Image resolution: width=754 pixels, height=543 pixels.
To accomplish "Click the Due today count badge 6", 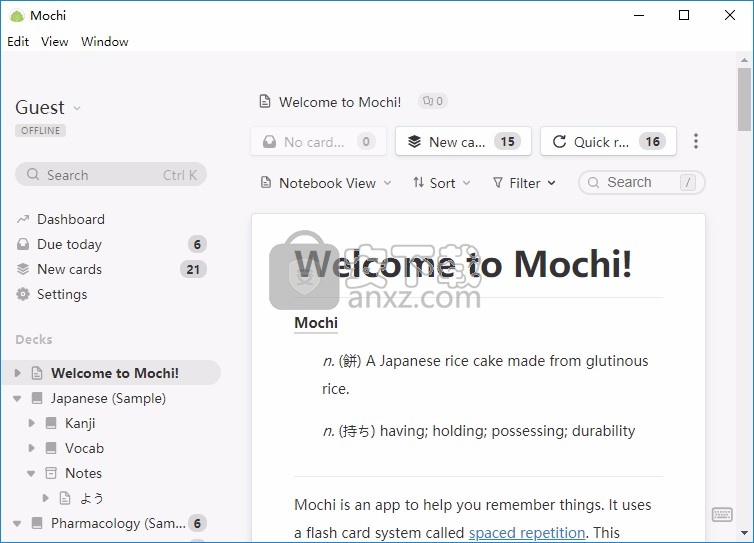I will (x=197, y=244).
